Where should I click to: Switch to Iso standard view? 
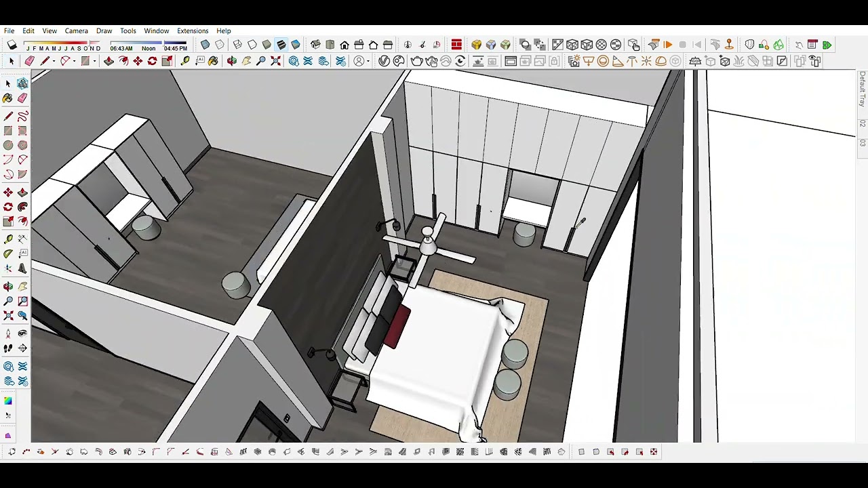315,45
